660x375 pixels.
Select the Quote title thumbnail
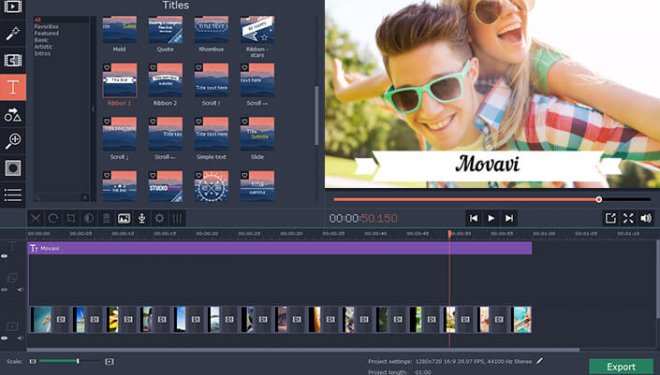tap(165, 30)
